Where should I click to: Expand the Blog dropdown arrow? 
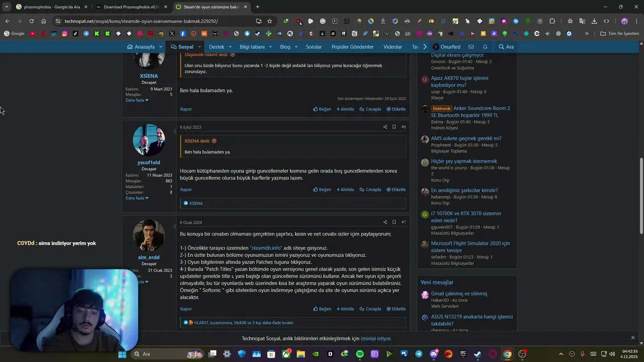click(x=296, y=47)
